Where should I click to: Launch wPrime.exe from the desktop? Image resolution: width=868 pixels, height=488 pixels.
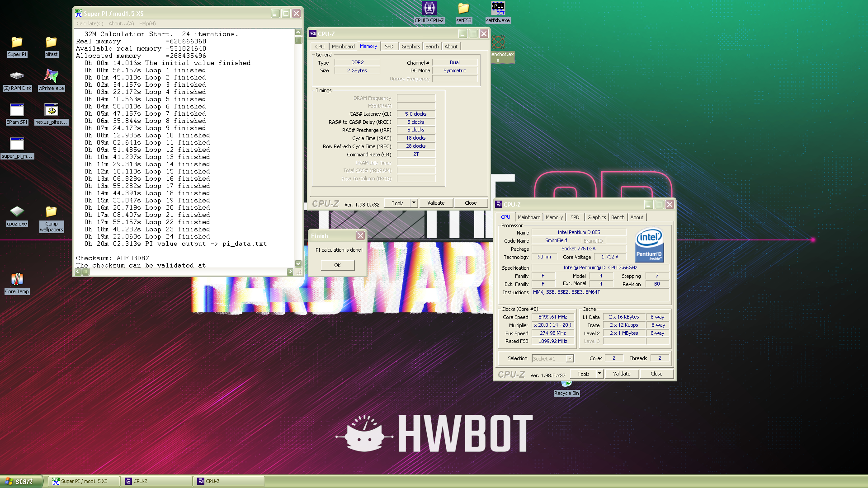(51, 80)
